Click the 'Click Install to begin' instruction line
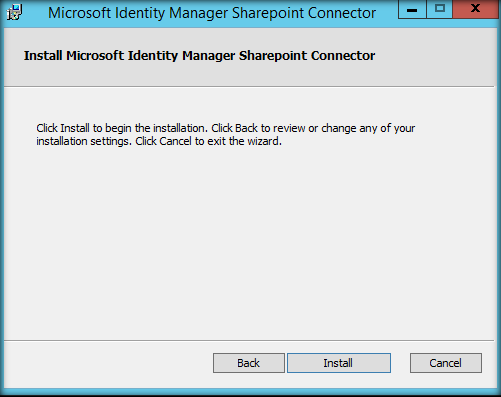The width and height of the screenshot is (501, 397). [x=226, y=128]
